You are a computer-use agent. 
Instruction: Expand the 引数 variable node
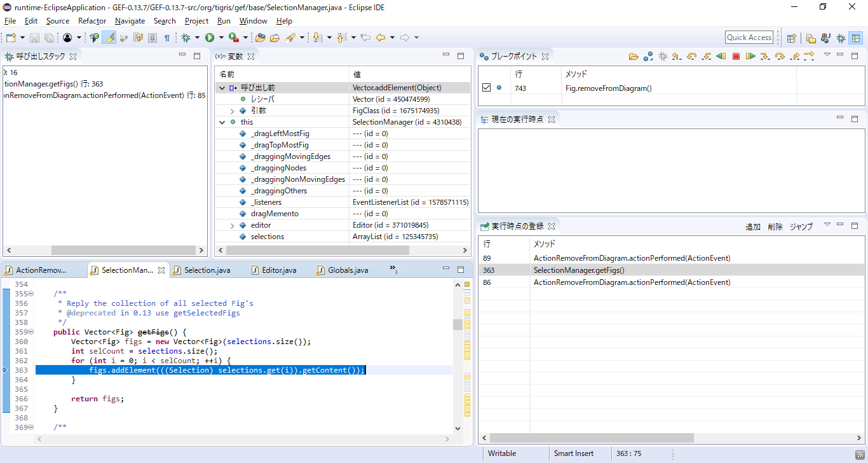pos(233,111)
